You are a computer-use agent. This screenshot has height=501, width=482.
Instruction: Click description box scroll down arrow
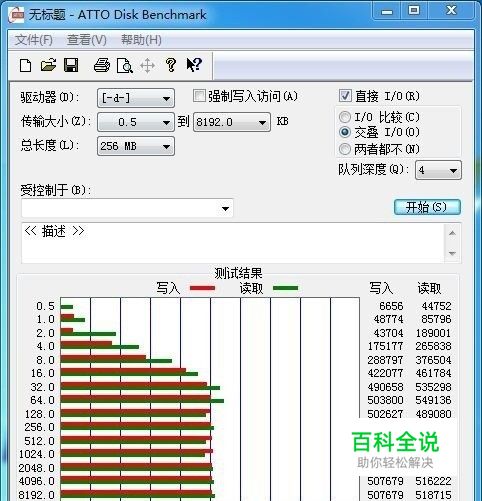pyautogui.click(x=452, y=253)
